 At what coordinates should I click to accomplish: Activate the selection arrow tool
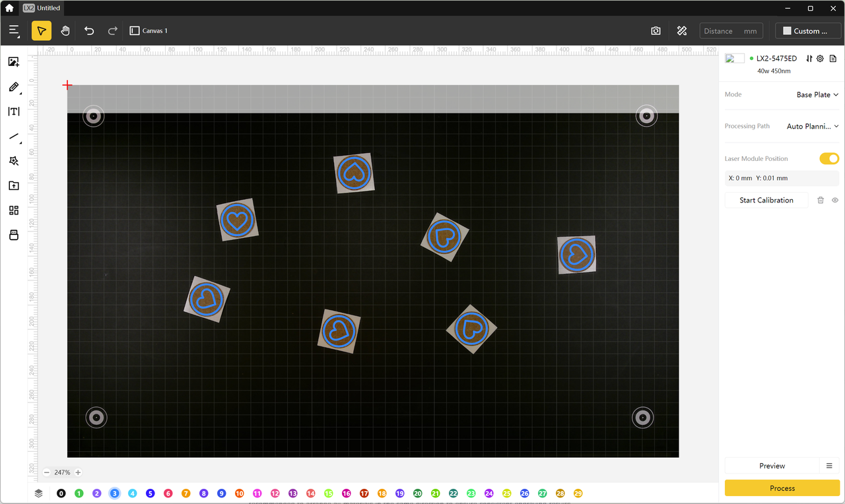click(42, 31)
